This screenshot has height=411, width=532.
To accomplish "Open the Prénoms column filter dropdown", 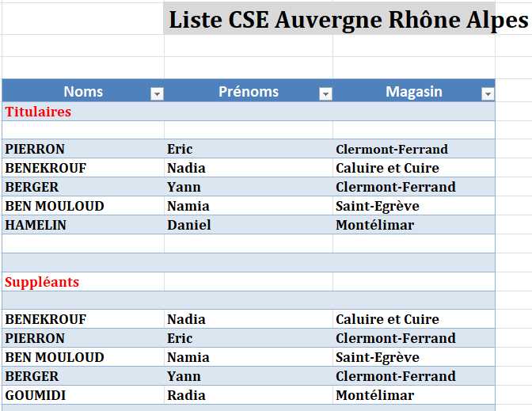I will (x=325, y=93).
